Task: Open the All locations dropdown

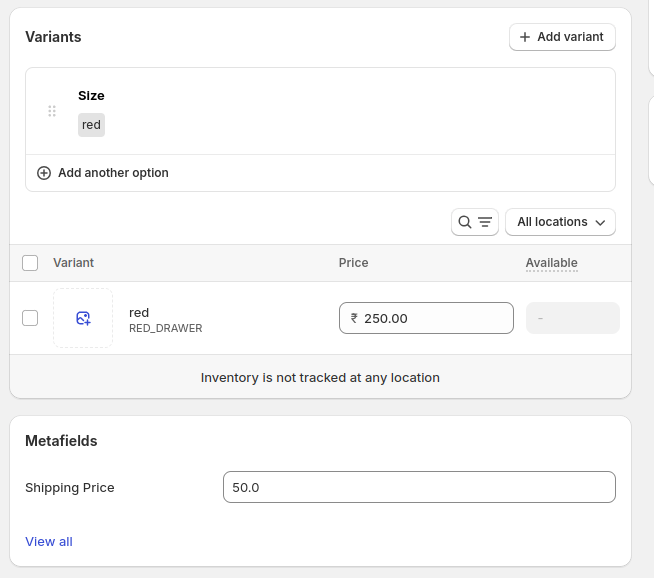Action: point(560,222)
